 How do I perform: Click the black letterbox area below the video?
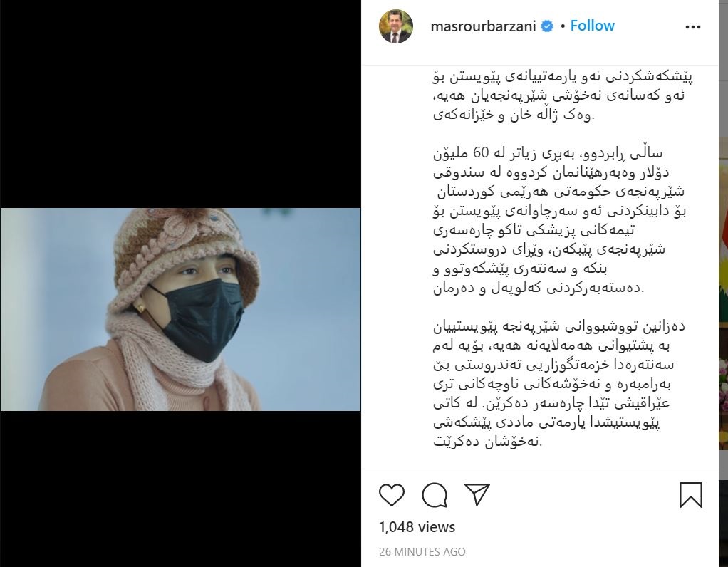tap(181, 489)
